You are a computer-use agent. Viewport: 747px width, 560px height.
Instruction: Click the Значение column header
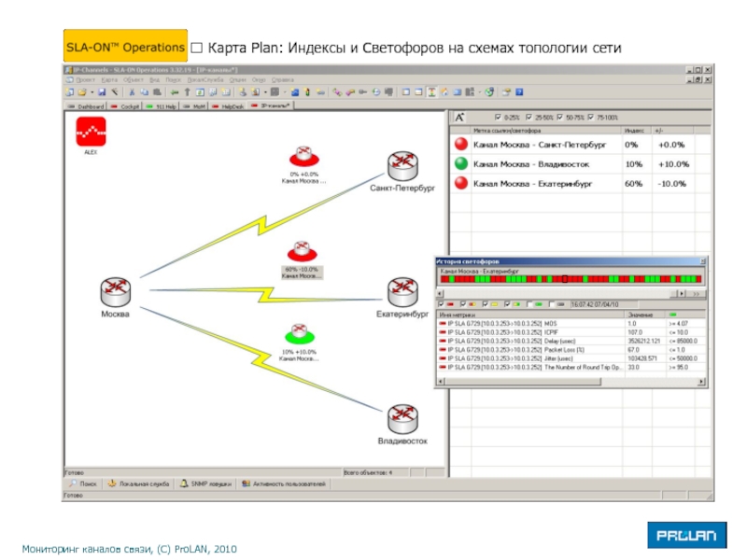point(644,315)
